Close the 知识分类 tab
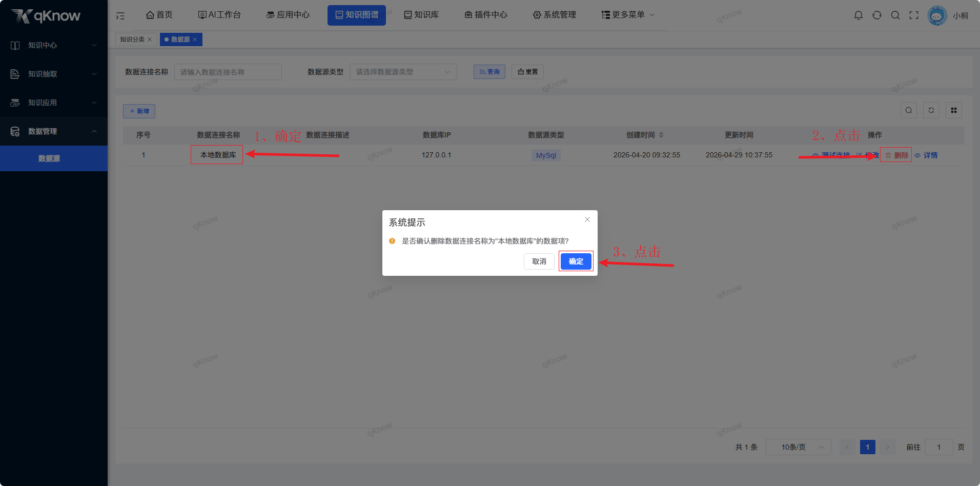This screenshot has width=980, height=486. [150, 39]
